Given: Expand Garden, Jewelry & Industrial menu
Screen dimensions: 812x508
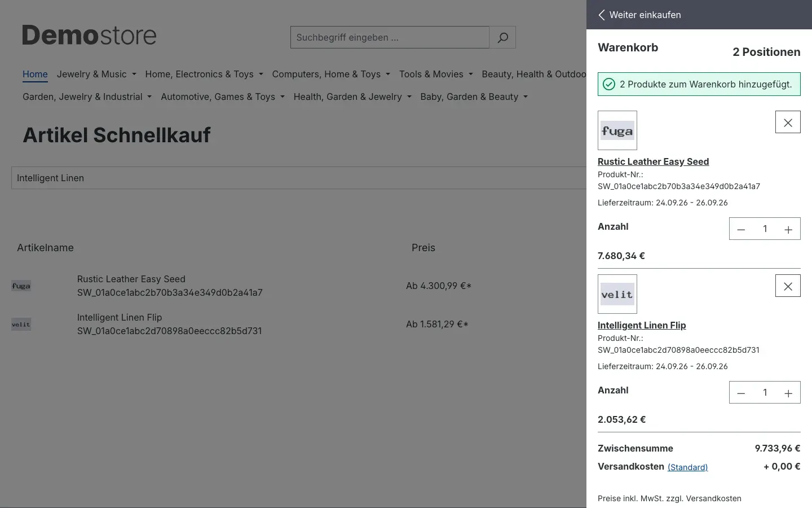Looking at the screenshot, I should [x=87, y=97].
